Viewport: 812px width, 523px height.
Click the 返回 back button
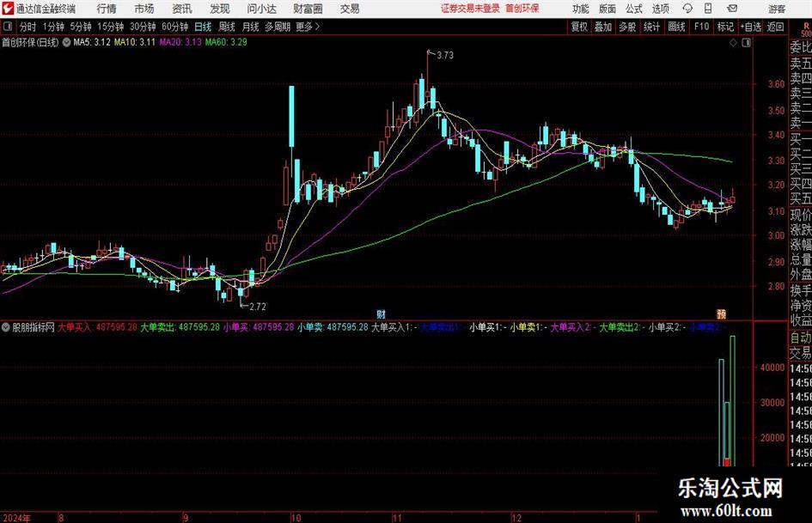pos(776,27)
